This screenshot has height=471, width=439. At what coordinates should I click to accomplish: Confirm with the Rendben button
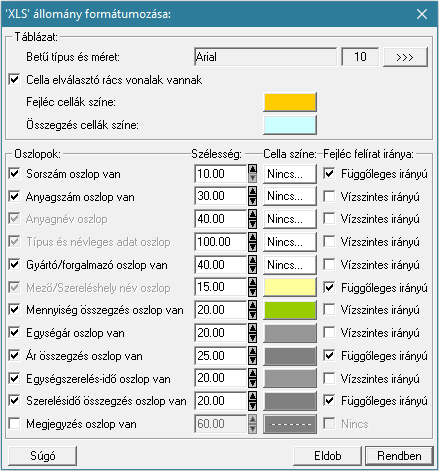(399, 456)
